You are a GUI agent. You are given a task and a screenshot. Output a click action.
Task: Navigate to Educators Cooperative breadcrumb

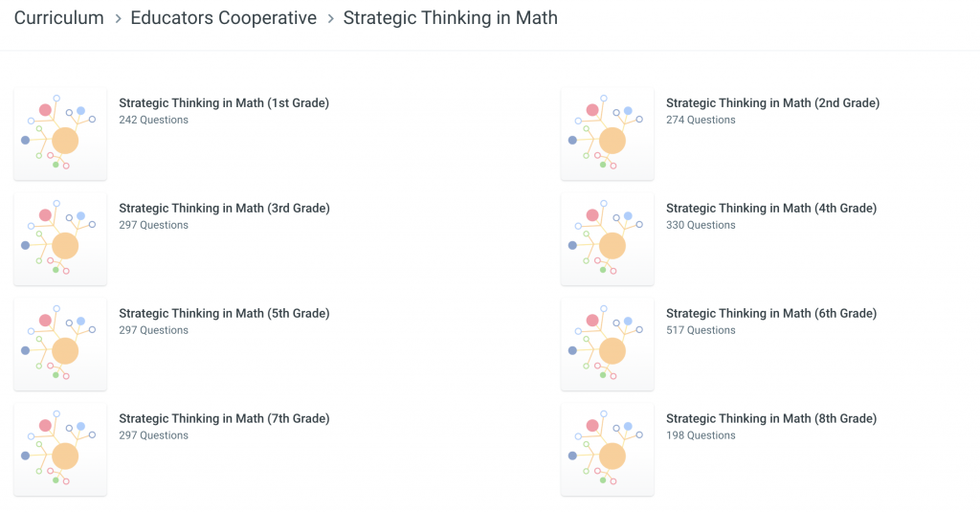[223, 18]
